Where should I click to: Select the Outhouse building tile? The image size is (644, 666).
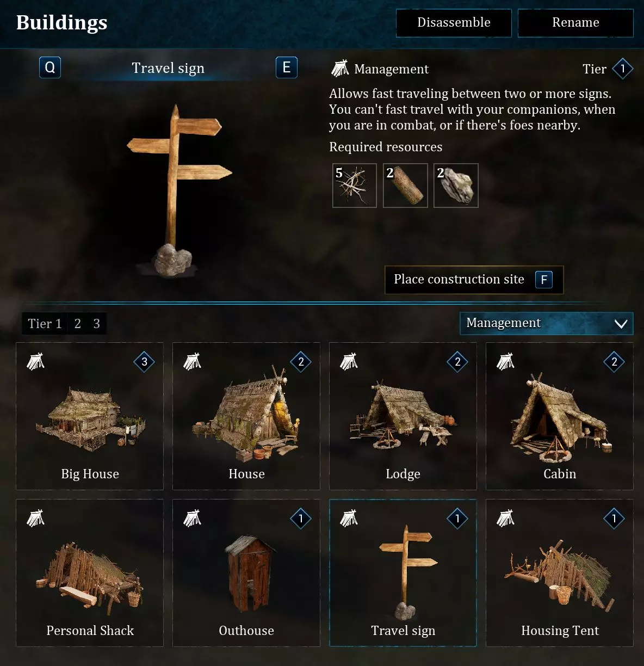[x=246, y=573]
